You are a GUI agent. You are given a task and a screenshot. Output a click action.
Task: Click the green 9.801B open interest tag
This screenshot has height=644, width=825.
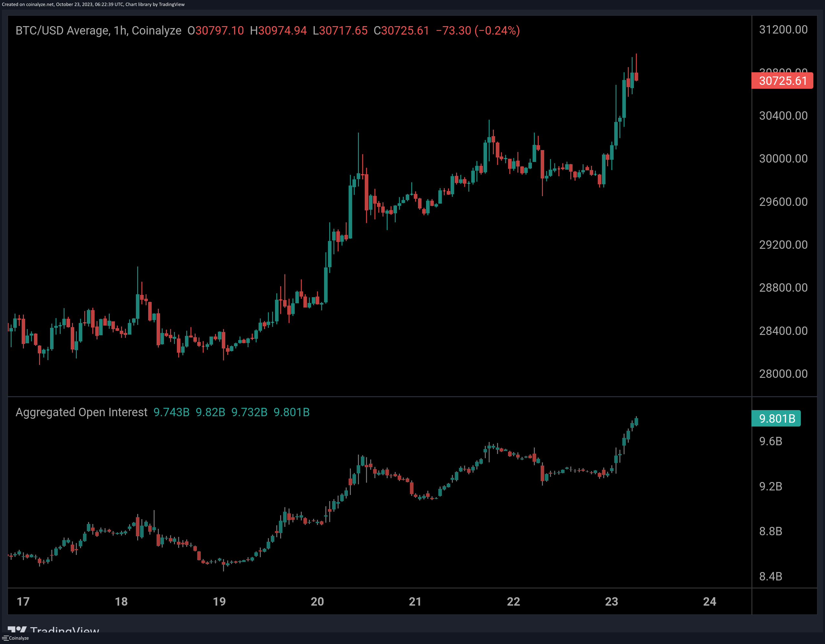(x=776, y=418)
